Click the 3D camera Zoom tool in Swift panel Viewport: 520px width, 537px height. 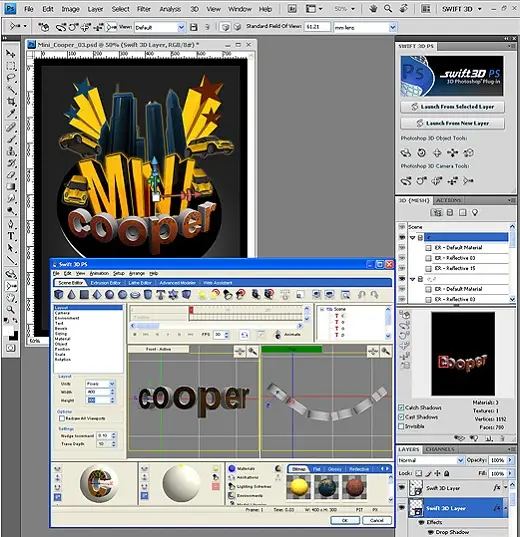pyautogui.click(x=468, y=180)
